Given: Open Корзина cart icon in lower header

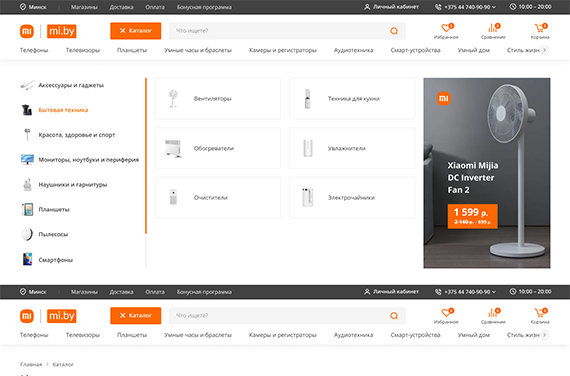Looking at the screenshot, I should tap(540, 313).
